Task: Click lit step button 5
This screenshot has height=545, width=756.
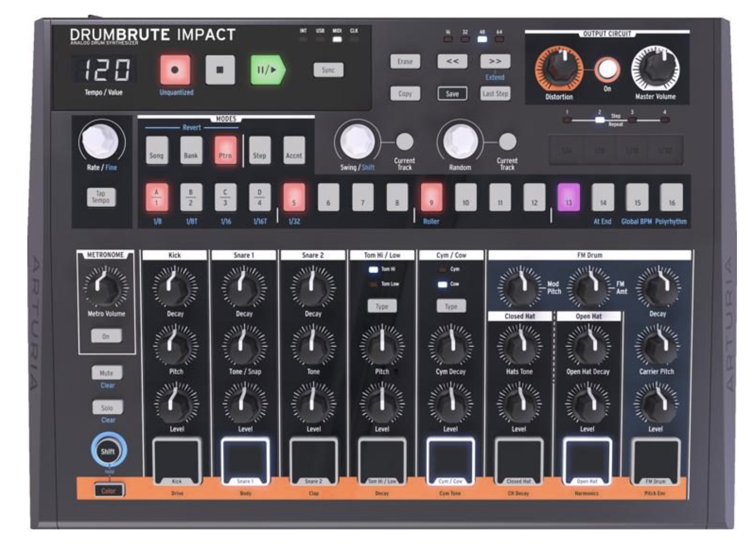Action: point(294,197)
